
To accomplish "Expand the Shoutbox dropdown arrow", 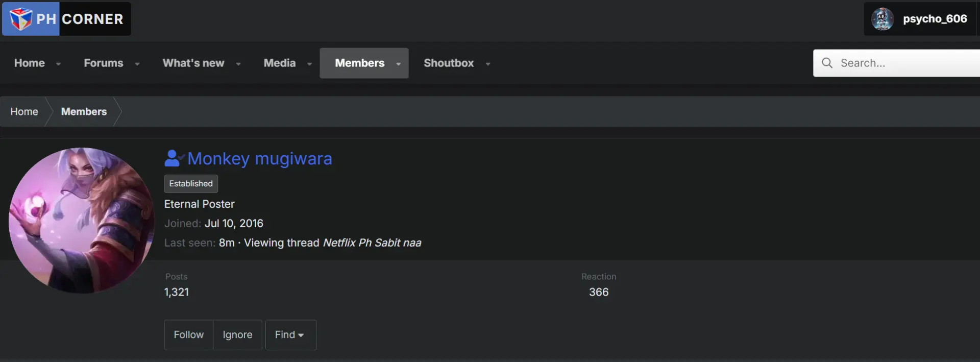I will pos(488,64).
